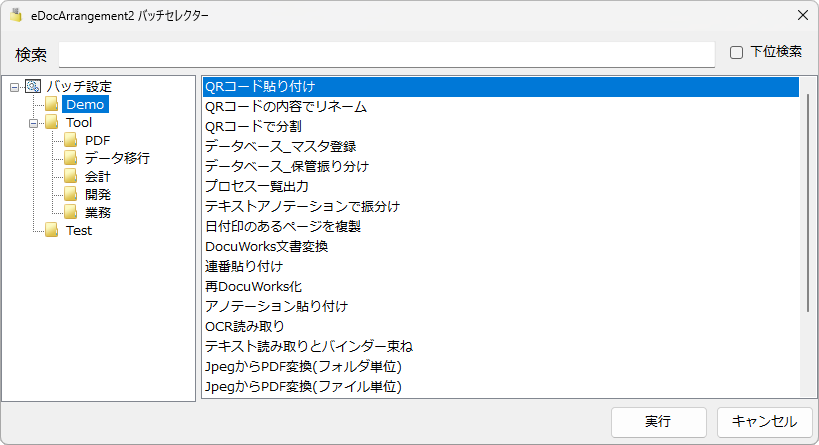Click the 実行 button
This screenshot has height=445, width=819.
tap(659, 422)
